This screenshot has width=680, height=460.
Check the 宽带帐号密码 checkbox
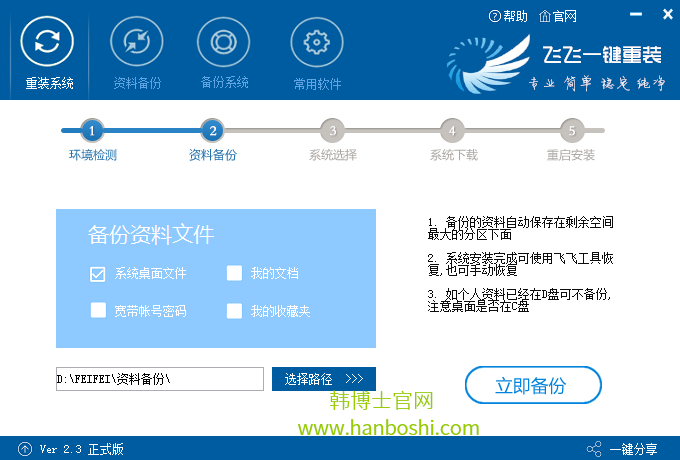pos(98,311)
